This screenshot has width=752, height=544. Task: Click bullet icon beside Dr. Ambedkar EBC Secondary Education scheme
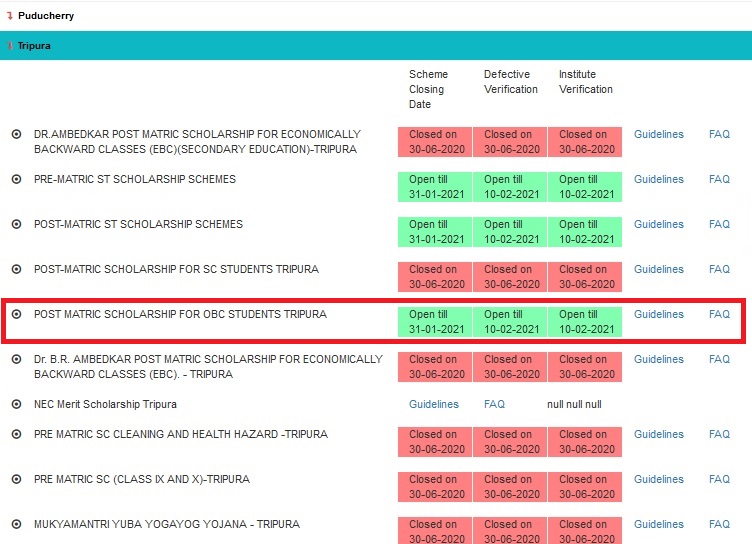[x=16, y=134]
